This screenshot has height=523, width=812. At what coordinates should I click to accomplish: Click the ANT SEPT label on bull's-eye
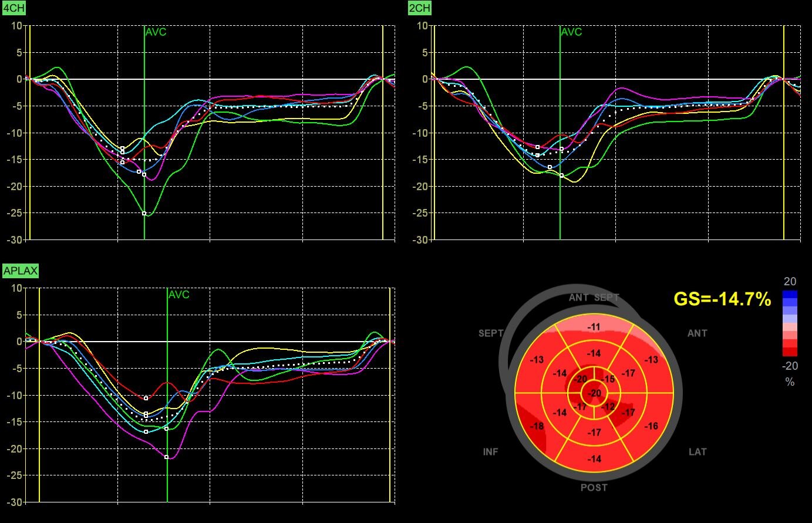tap(594, 297)
